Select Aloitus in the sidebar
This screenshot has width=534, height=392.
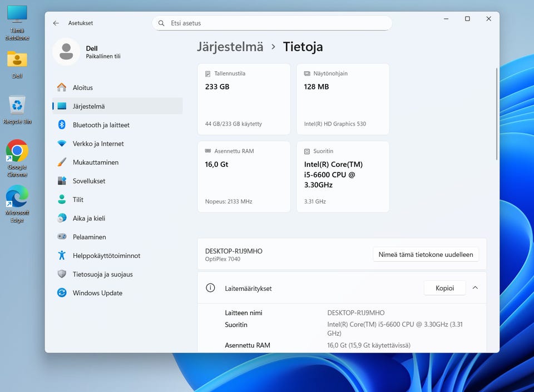[82, 88]
